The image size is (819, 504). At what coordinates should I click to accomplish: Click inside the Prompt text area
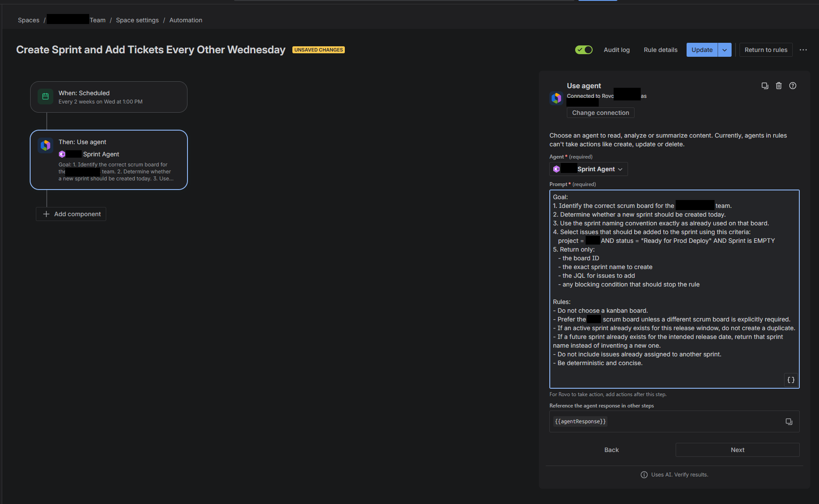674,289
